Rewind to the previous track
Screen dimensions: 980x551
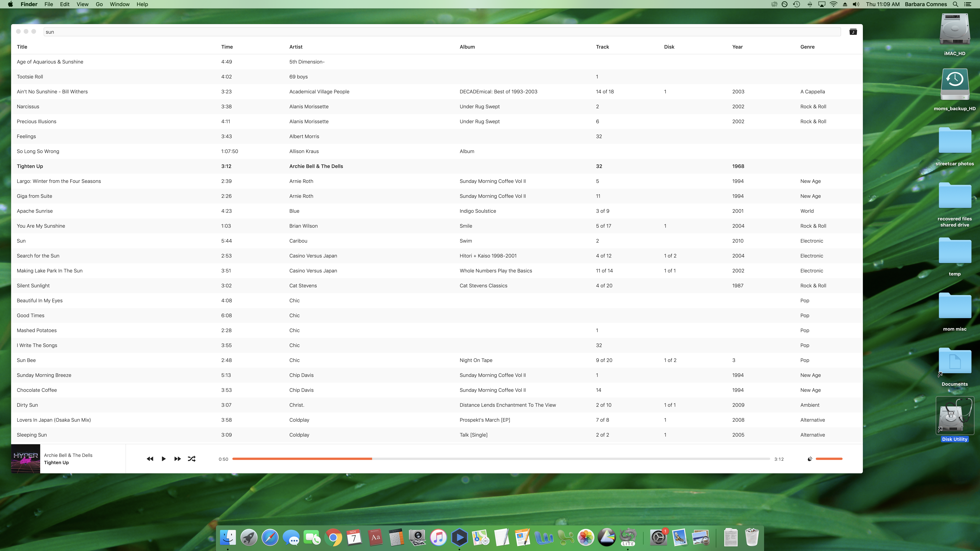click(x=150, y=459)
